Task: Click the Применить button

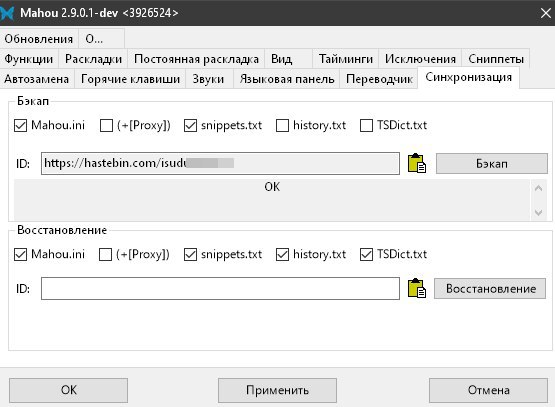Action: 277,390
